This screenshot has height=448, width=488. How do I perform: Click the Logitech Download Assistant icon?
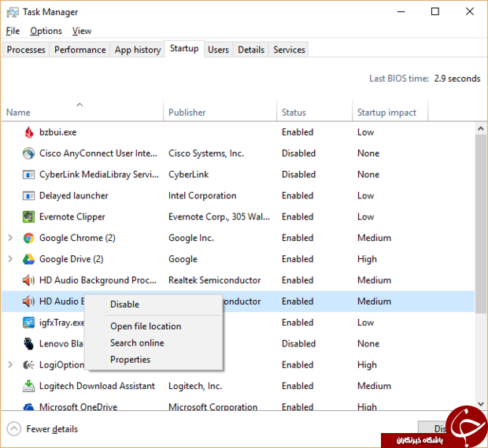point(28,386)
